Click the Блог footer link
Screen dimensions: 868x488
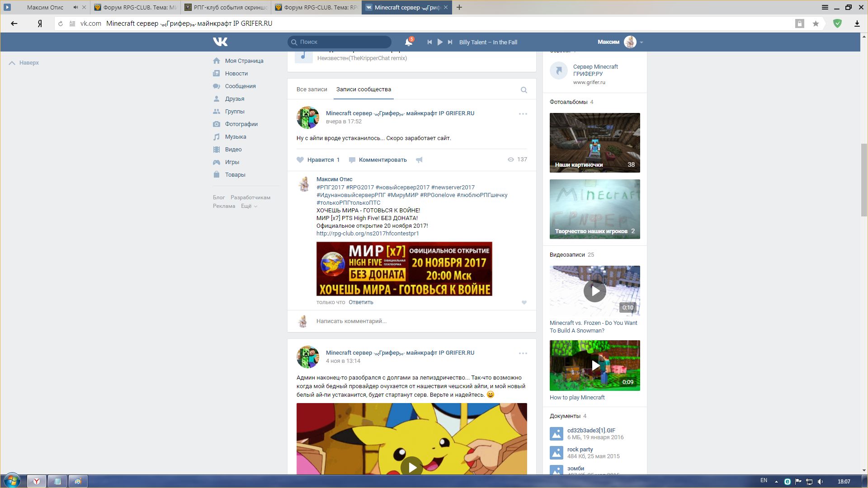[219, 197]
